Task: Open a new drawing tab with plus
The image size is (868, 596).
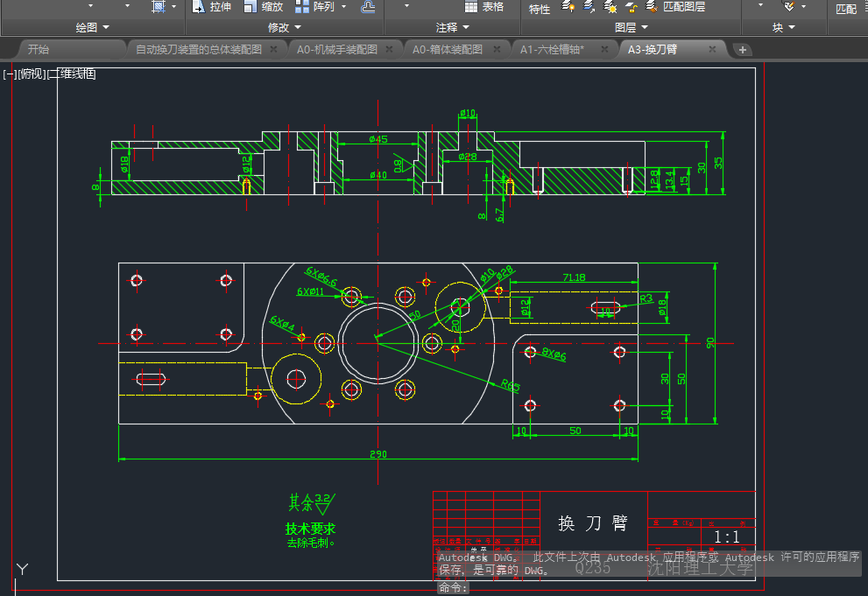Action: point(743,50)
